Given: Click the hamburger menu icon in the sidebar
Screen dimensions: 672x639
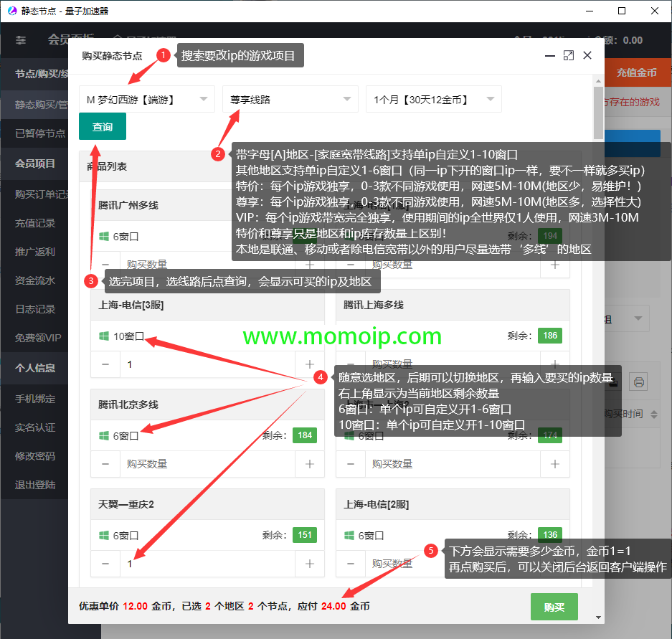Looking at the screenshot, I should (20, 41).
